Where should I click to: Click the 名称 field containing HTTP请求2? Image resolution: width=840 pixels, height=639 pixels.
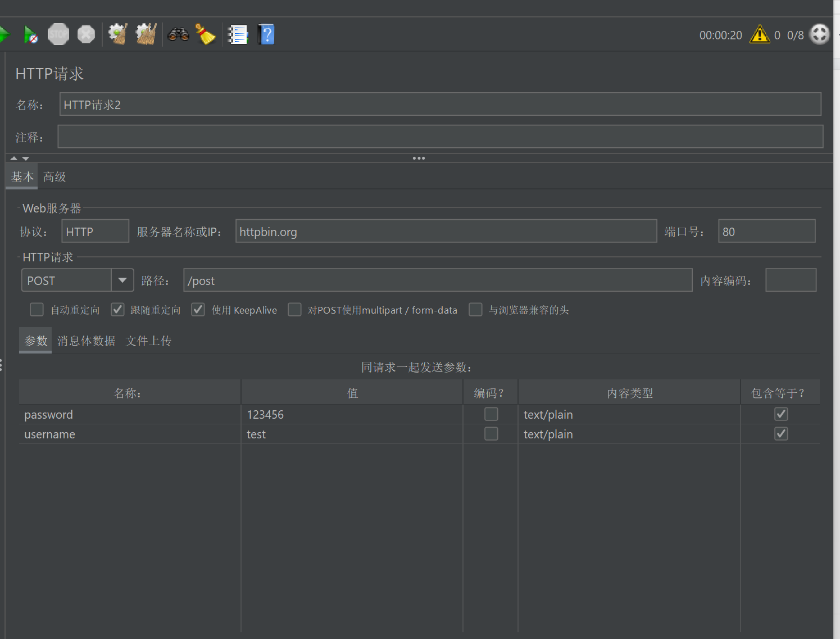click(x=441, y=105)
